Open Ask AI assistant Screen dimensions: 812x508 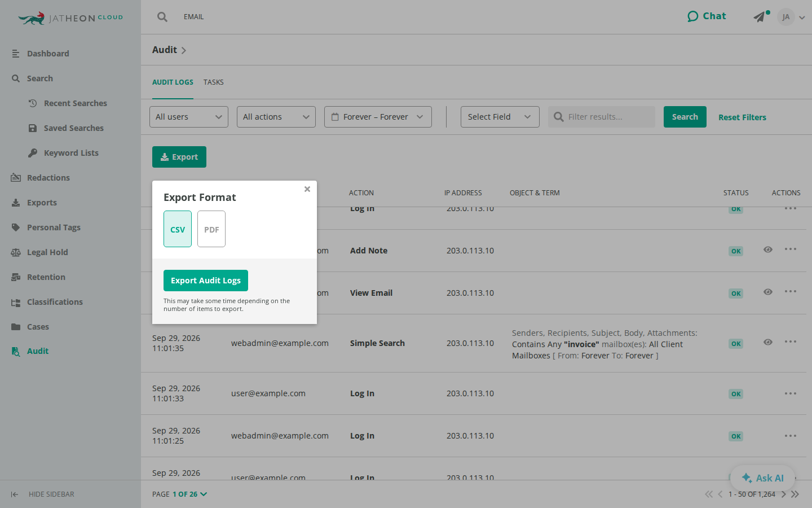[762, 478]
